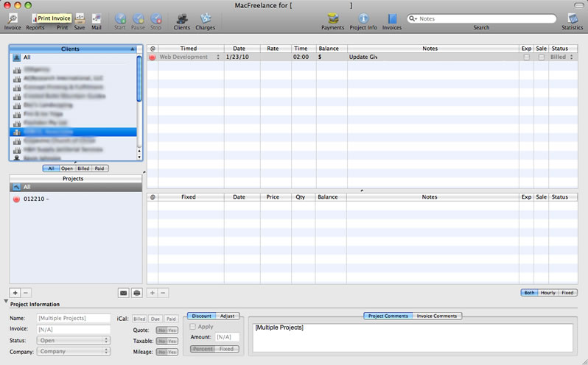This screenshot has height=365, width=588.
Task: Toggle iCal Due option
Action: 155,319
